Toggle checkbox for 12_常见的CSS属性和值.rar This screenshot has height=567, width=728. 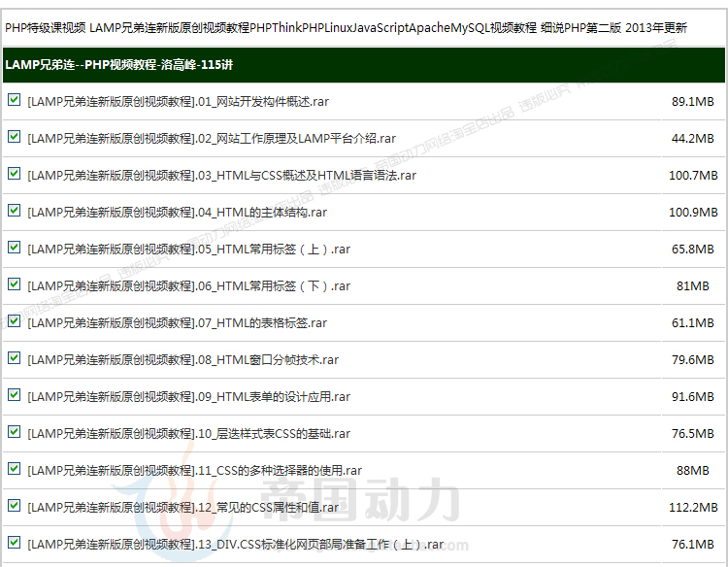click(14, 505)
